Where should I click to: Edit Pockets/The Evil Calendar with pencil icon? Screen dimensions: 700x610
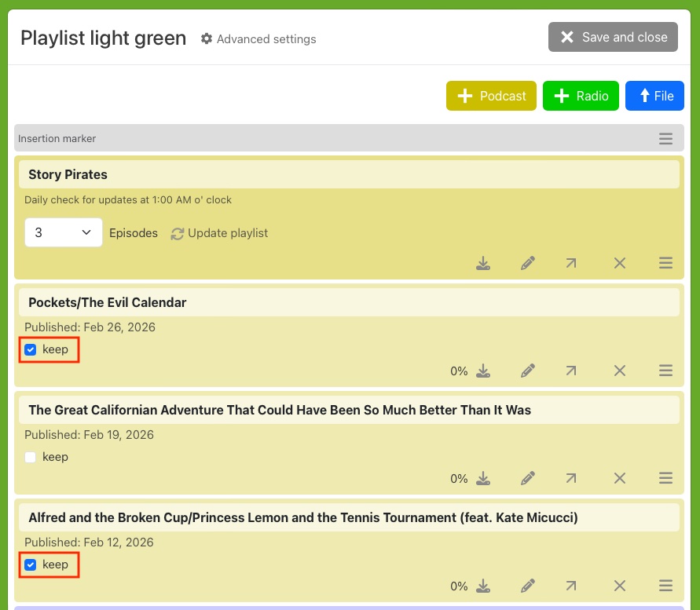tap(528, 371)
